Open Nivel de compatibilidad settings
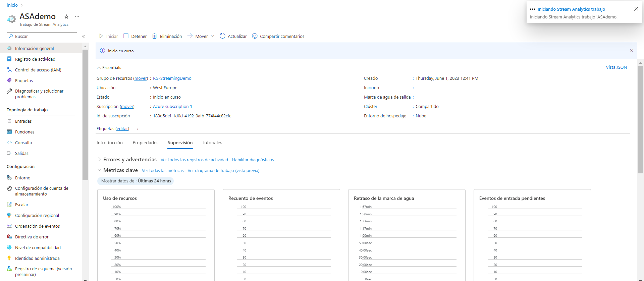Image resolution: width=644 pixels, height=281 pixels. pyautogui.click(x=38, y=247)
